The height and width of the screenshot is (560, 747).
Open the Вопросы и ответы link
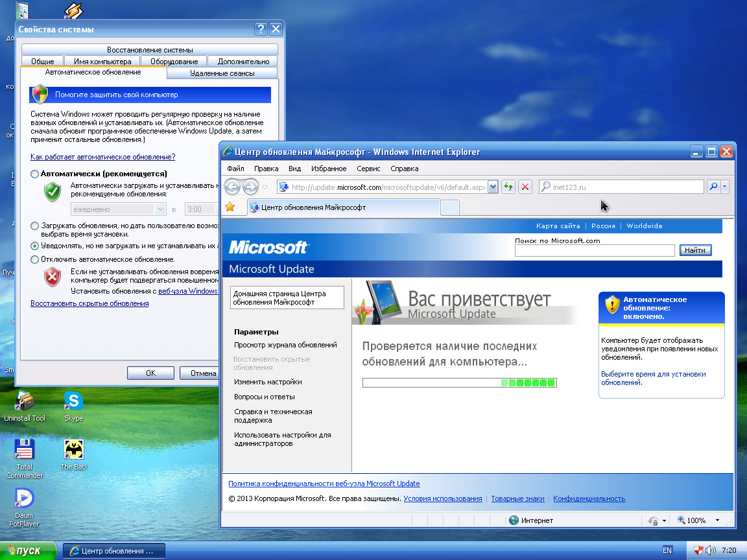[265, 397]
